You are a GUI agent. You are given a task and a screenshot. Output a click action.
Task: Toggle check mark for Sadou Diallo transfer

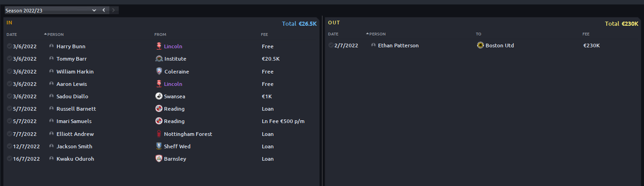pos(9,96)
